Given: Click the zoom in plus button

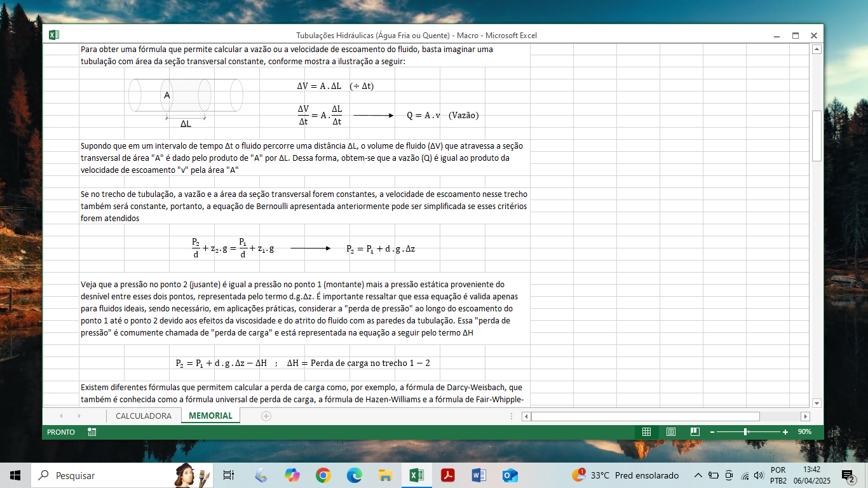Looking at the screenshot, I should [x=785, y=432].
